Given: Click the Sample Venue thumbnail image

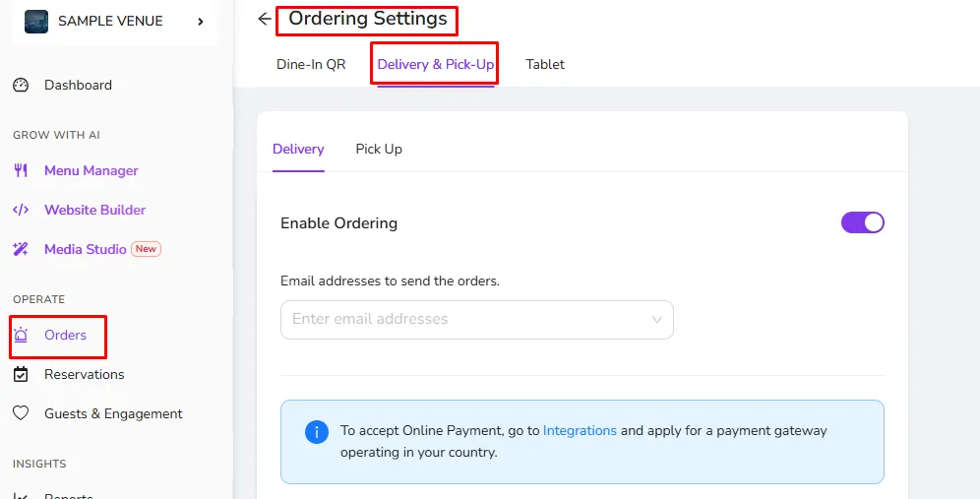Looking at the screenshot, I should [36, 22].
